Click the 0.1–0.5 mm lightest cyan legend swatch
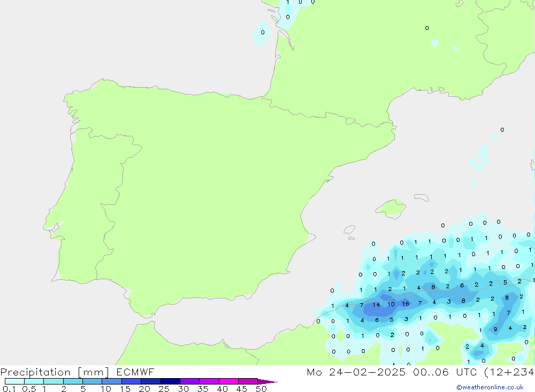 coord(14,381)
